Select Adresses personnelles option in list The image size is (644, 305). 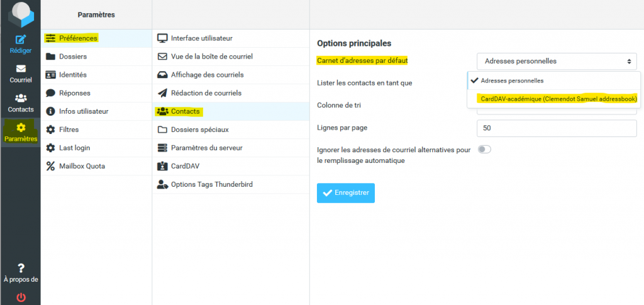[x=512, y=80]
